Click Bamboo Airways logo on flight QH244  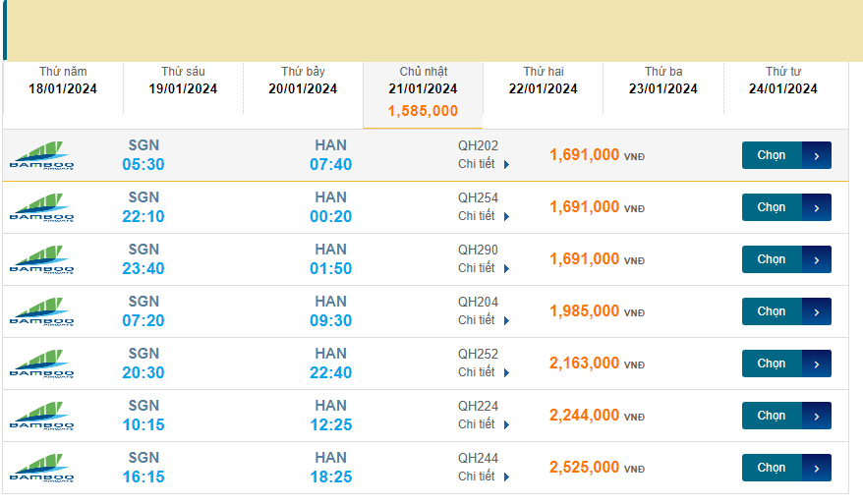click(41, 468)
